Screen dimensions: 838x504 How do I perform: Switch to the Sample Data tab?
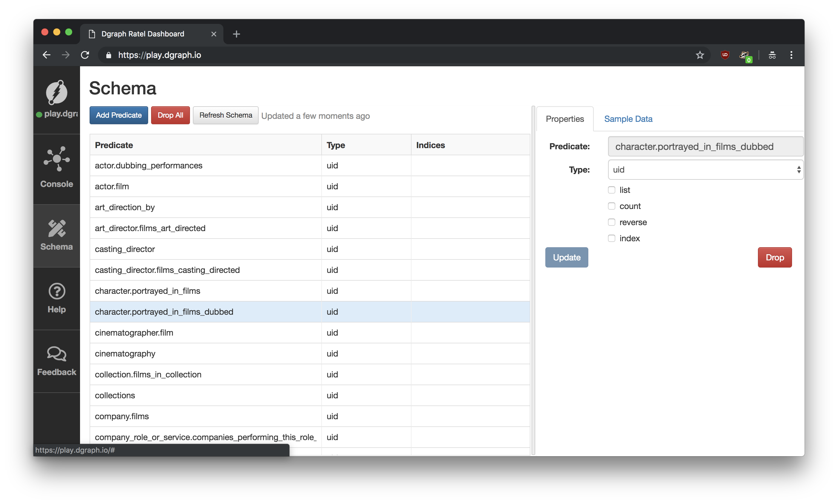click(628, 119)
